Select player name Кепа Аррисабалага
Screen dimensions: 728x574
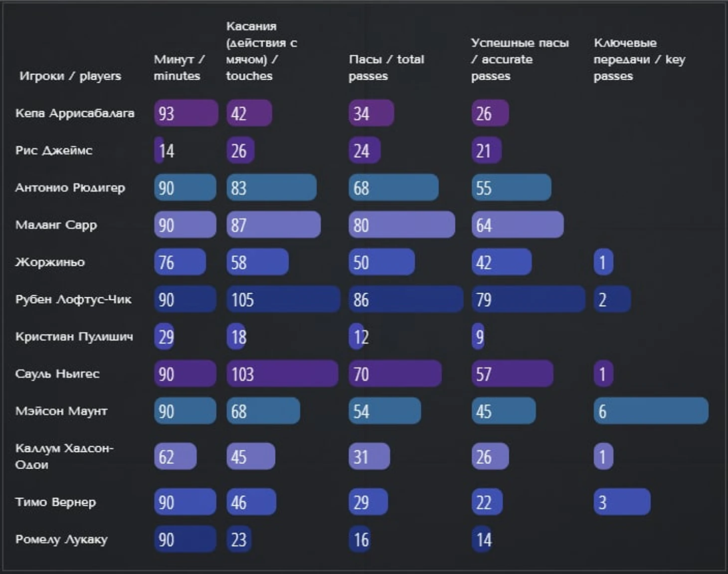tap(75, 113)
